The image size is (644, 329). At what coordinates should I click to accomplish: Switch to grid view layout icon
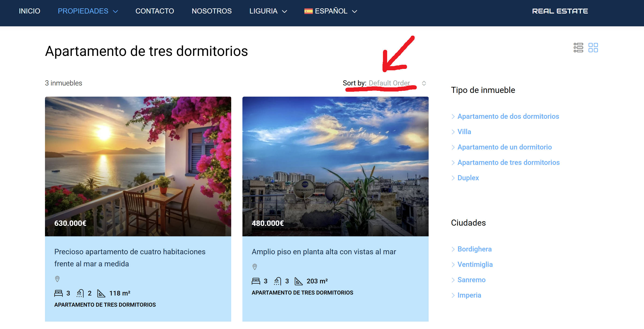(593, 47)
